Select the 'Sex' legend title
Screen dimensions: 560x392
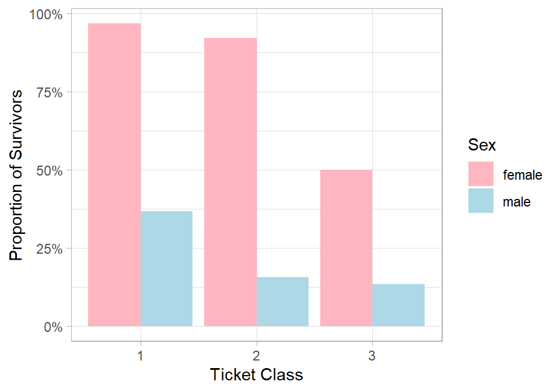click(x=482, y=145)
